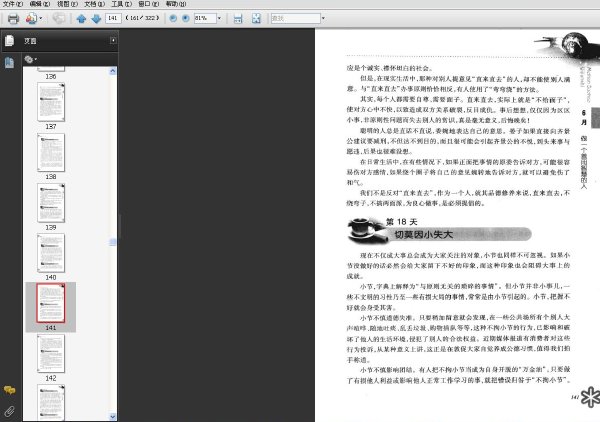
Task: Open the pages panel icon in sidebar
Action: click(9, 62)
